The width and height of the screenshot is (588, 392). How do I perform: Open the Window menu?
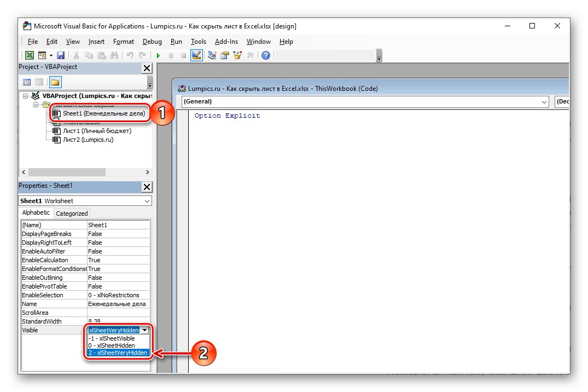click(x=258, y=42)
